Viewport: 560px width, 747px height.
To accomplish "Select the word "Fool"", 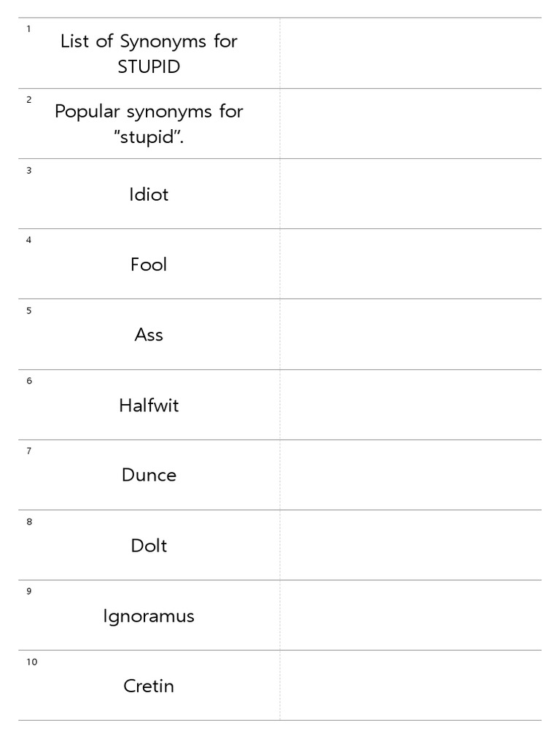I will [149, 265].
